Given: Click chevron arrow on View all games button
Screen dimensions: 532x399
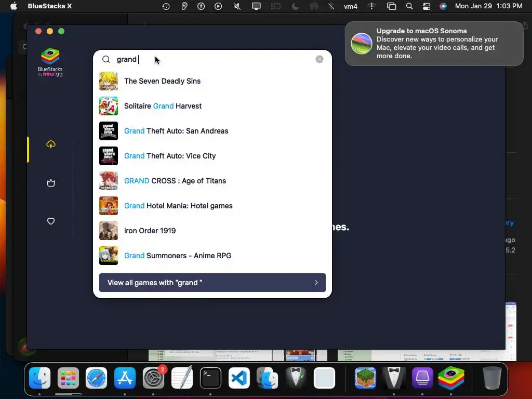Looking at the screenshot, I should [316, 283].
